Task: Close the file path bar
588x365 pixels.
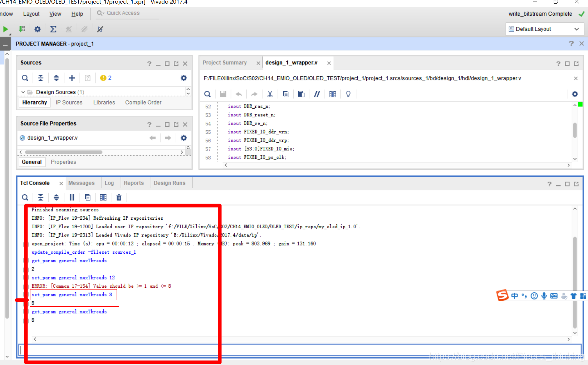Action: point(575,78)
